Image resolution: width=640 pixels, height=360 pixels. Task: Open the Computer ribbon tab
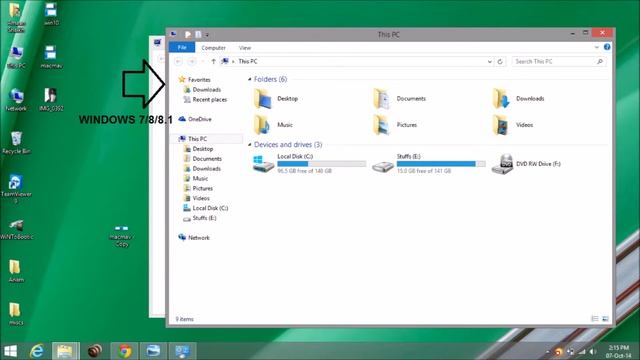point(213,48)
